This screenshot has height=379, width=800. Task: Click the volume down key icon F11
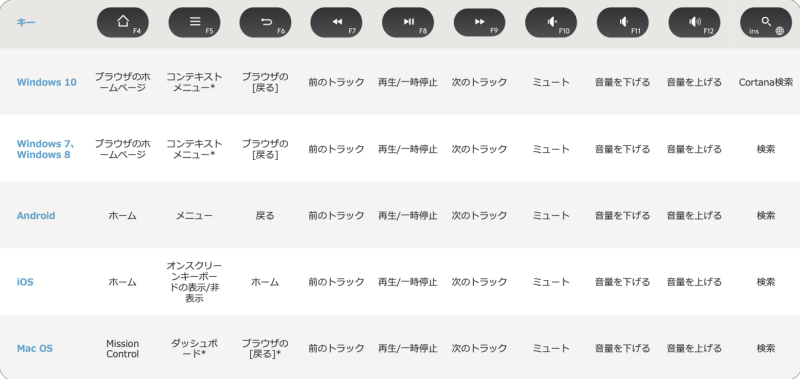point(622,22)
